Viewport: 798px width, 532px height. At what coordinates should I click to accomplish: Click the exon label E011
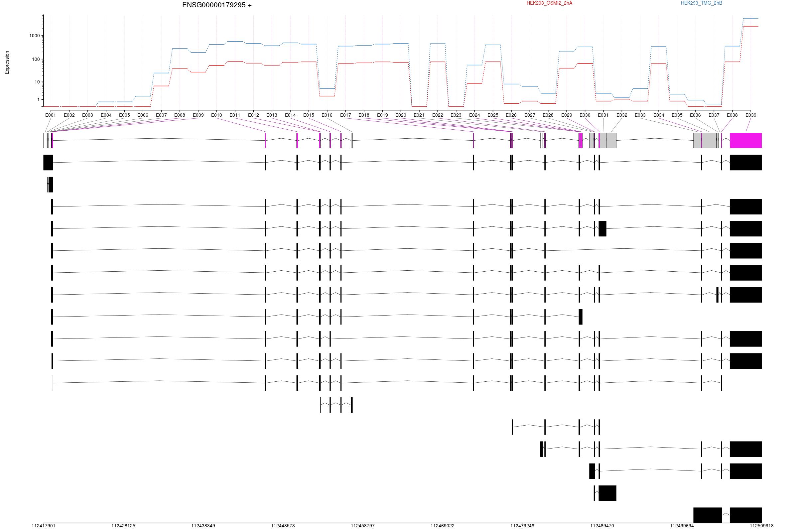(235, 115)
